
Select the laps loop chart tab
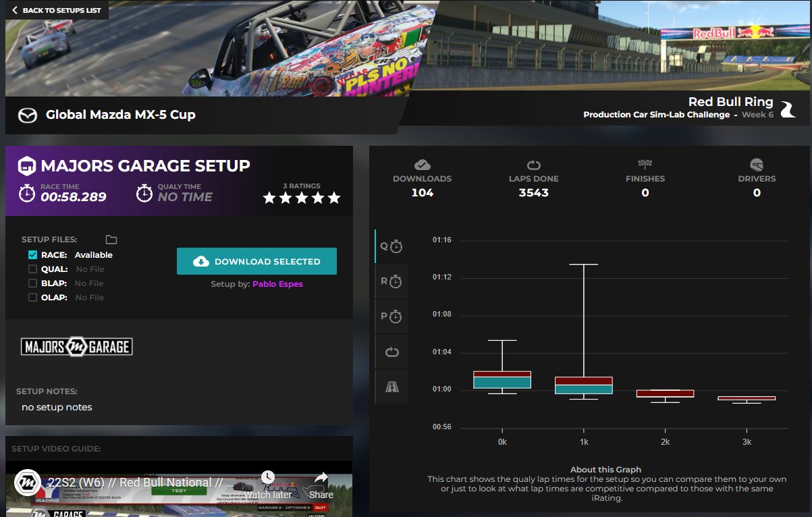391,352
